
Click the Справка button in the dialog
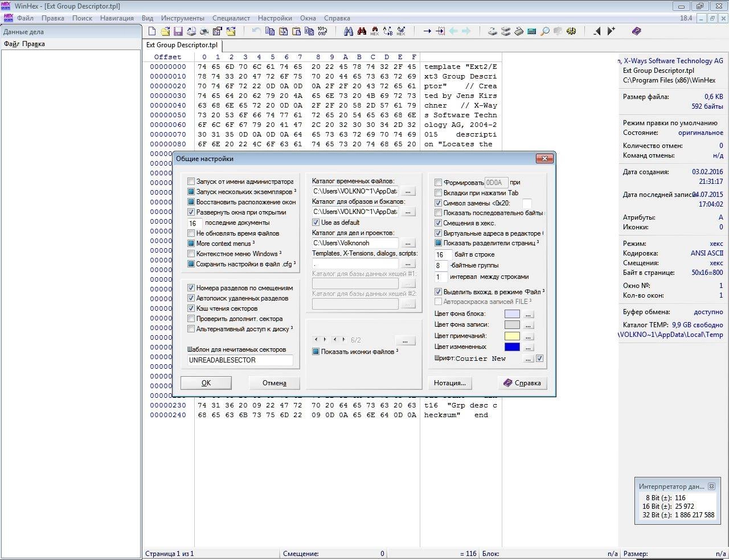click(522, 383)
